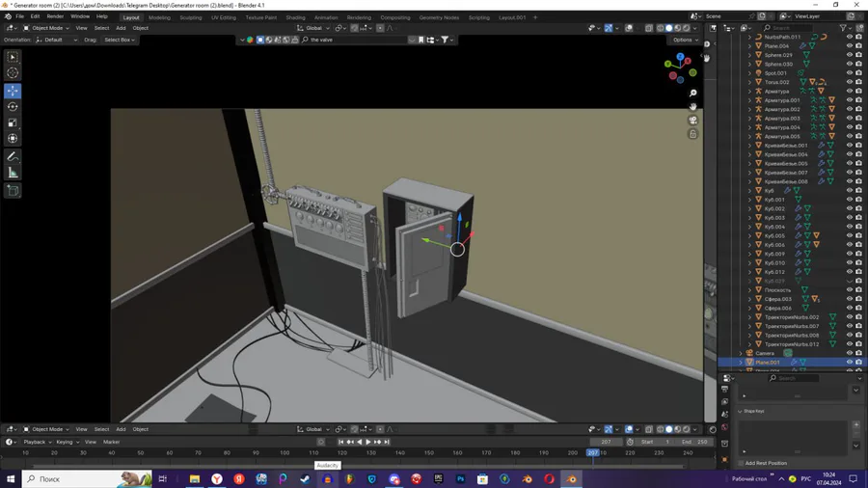Expand the Арматура.005 tree item
The height and width of the screenshot is (488, 868).
pyautogui.click(x=750, y=136)
